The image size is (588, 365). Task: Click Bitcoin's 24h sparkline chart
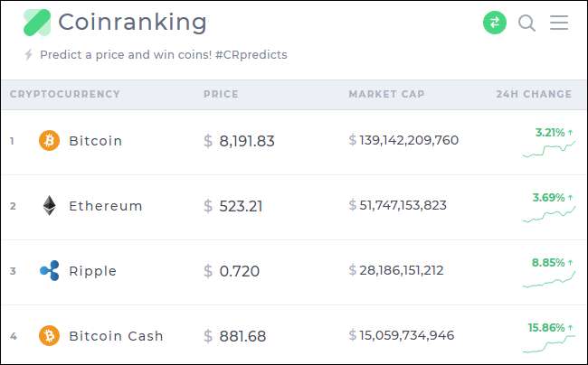pos(548,150)
